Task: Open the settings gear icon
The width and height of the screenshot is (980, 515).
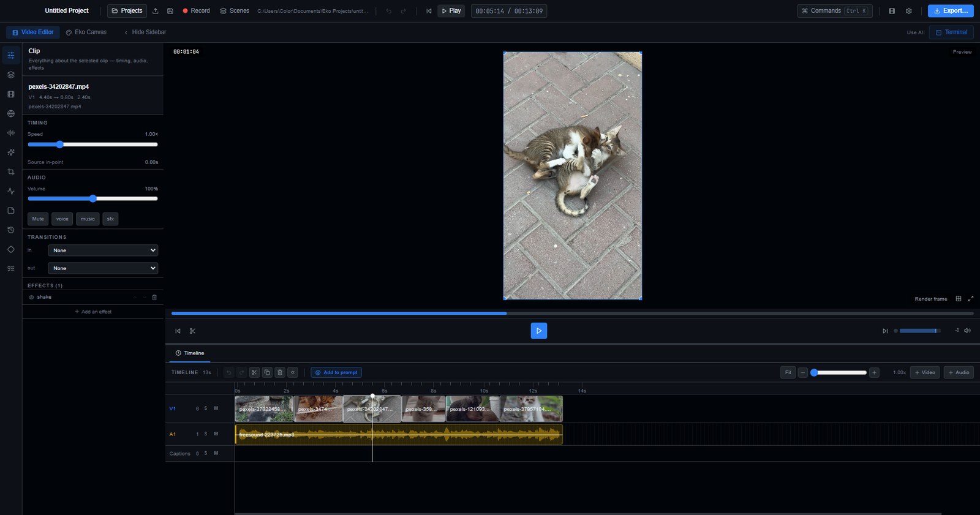Action: [909, 11]
